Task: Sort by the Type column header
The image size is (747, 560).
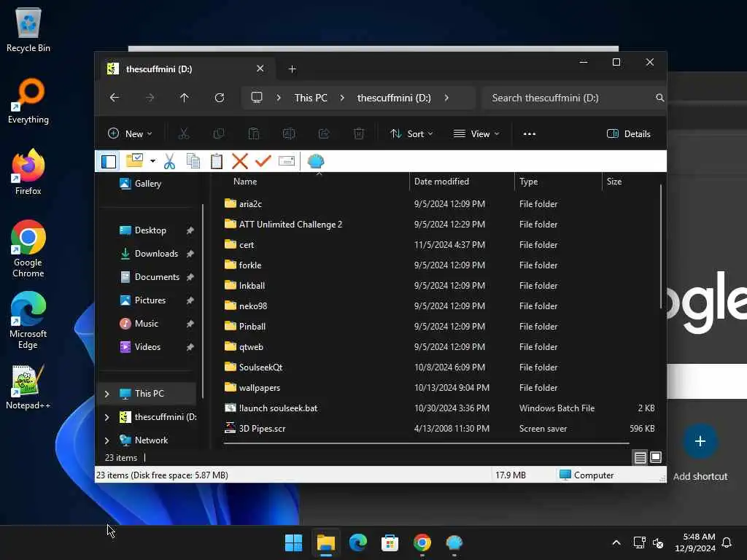Action: [558, 182]
